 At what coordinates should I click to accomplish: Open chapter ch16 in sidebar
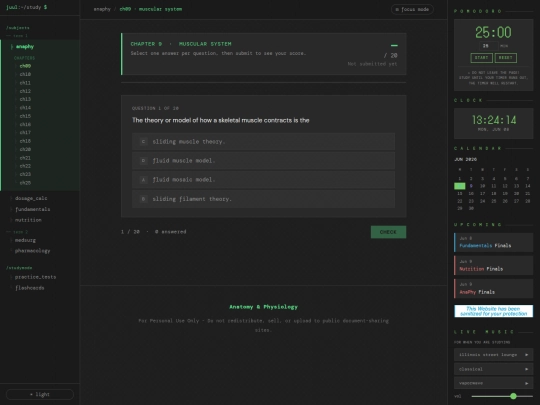click(25, 124)
